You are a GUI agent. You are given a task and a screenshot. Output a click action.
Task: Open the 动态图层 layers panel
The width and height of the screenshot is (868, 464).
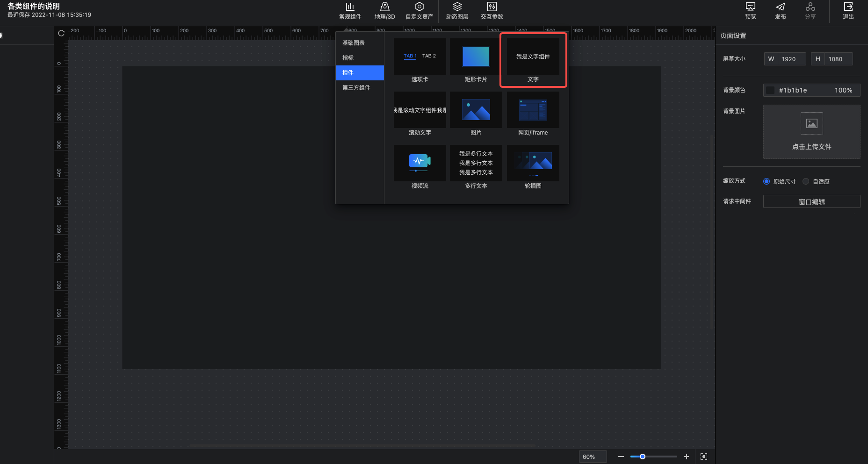(x=457, y=11)
